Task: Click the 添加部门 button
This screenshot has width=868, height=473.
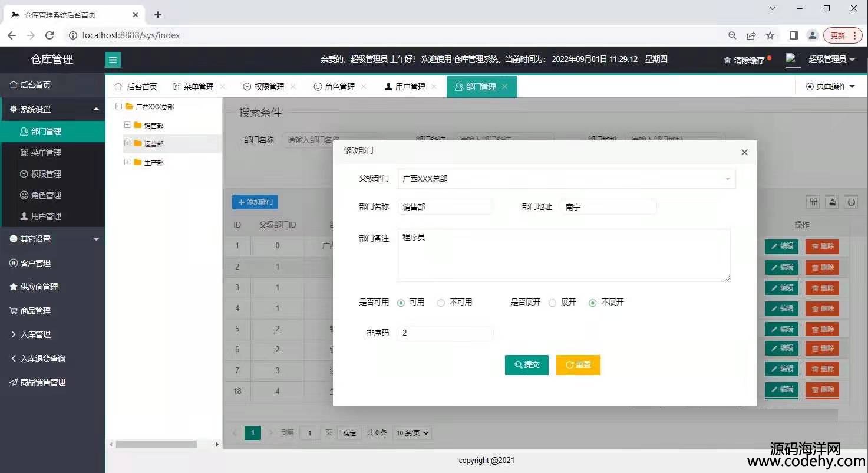Action: (255, 202)
